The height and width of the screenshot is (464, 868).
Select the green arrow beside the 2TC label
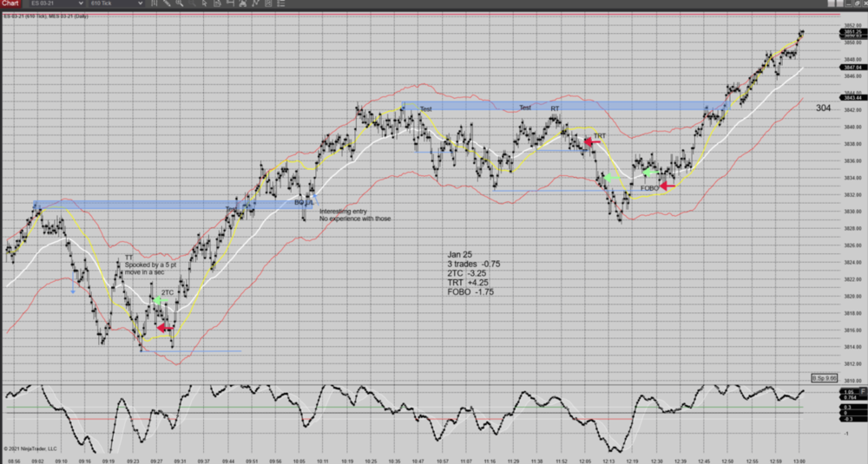(159, 300)
